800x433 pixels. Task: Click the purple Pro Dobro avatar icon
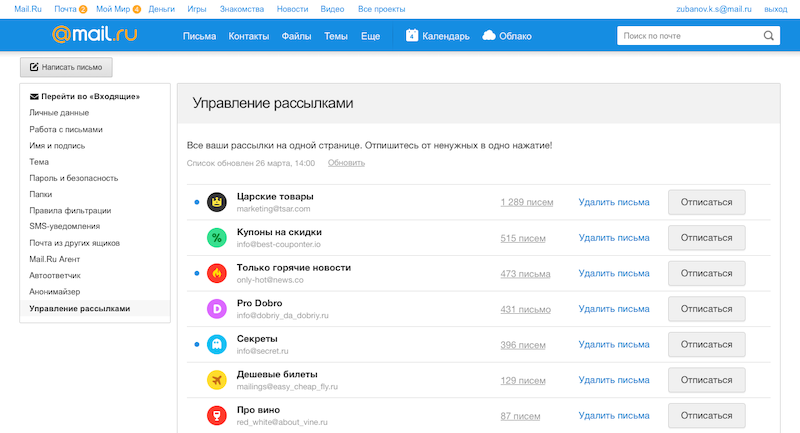pos(217,309)
